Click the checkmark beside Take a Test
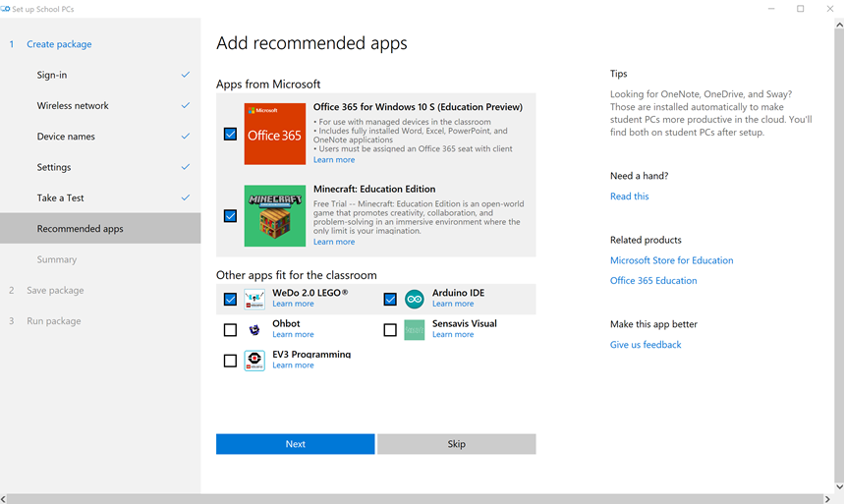The height and width of the screenshot is (504, 845). (186, 197)
